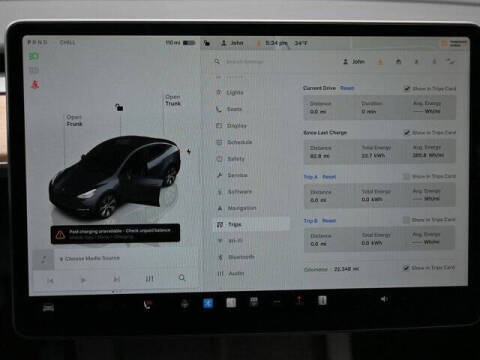Reset Trip B

coord(329,221)
